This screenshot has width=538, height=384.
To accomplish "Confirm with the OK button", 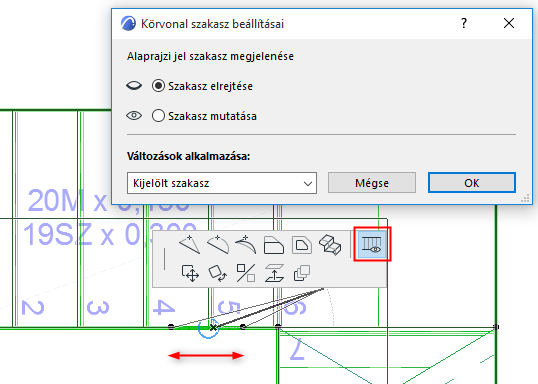I will [x=472, y=183].
